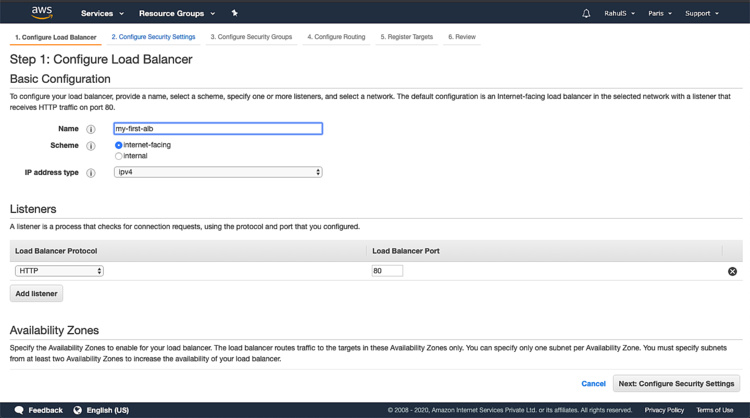Screen dimensions: 750x418
Task: Click the pin shortcut icon in navbar
Action: click(234, 13)
